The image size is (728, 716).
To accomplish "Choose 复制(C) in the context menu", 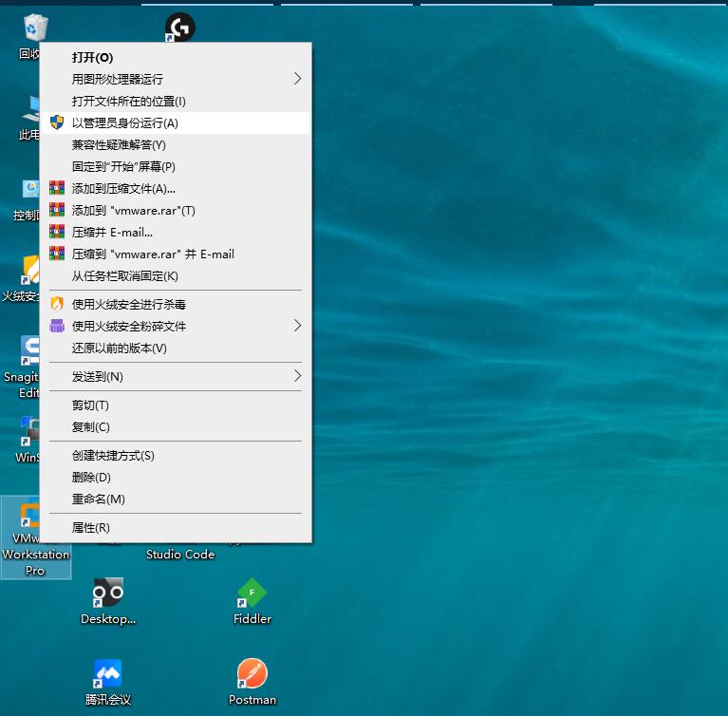I will [176, 426].
